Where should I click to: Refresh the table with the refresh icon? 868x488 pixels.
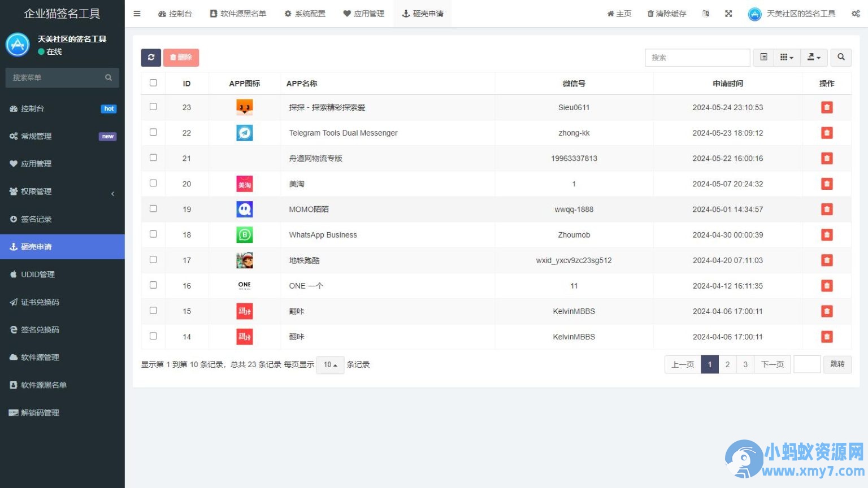coord(151,57)
